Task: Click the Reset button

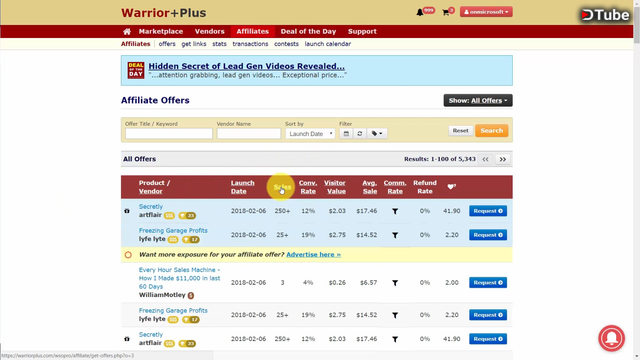Action: 460,131
